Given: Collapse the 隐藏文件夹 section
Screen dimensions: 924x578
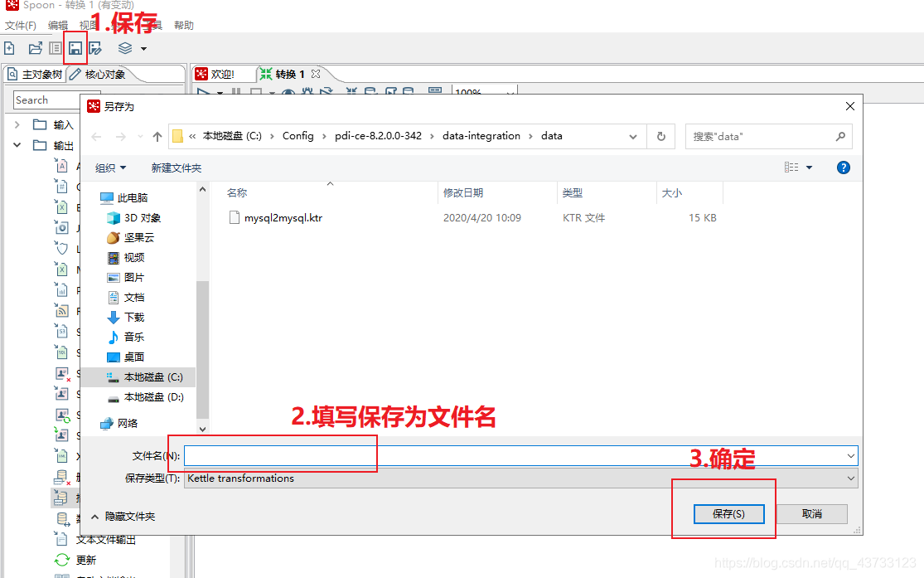Looking at the screenshot, I should click(95, 517).
